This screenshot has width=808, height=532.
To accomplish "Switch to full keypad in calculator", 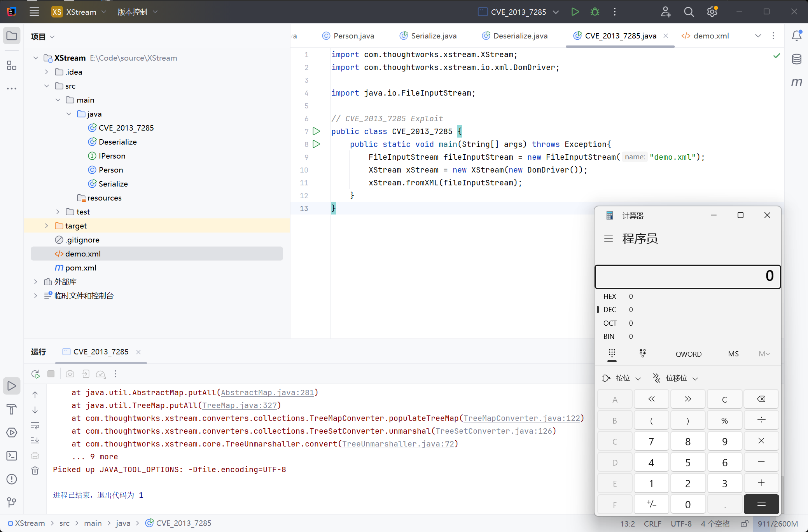I will (612, 353).
